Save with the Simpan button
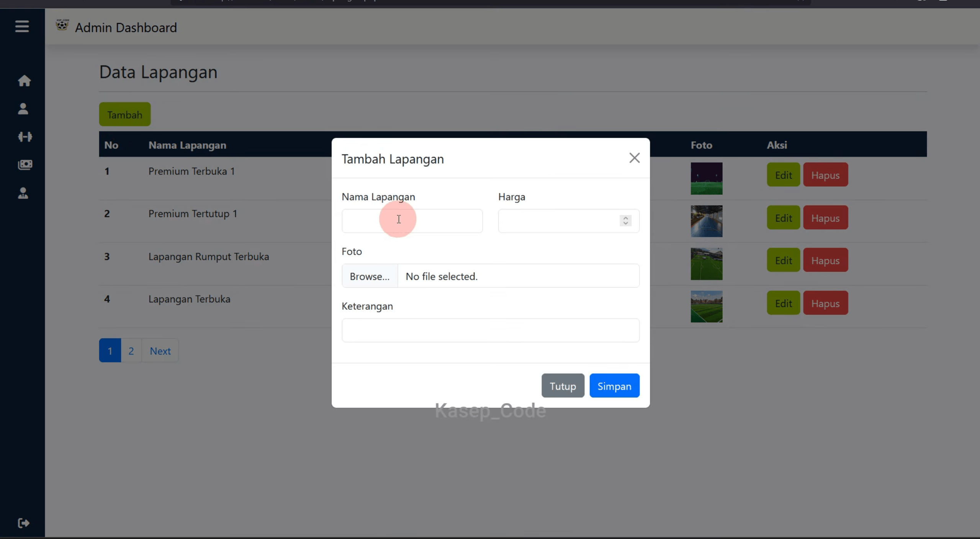 point(614,386)
